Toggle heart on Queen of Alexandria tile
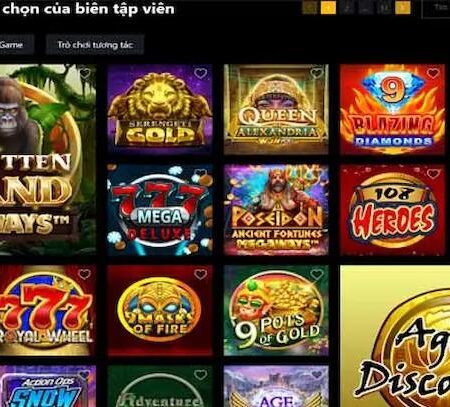Screen dimensions: 450x407 [x=316, y=72]
